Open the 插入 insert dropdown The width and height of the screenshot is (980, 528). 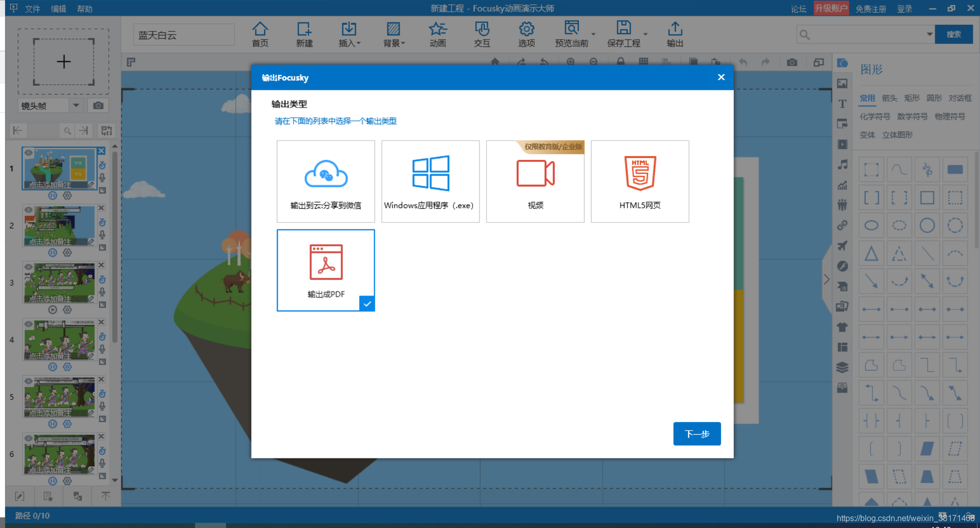coord(349,35)
